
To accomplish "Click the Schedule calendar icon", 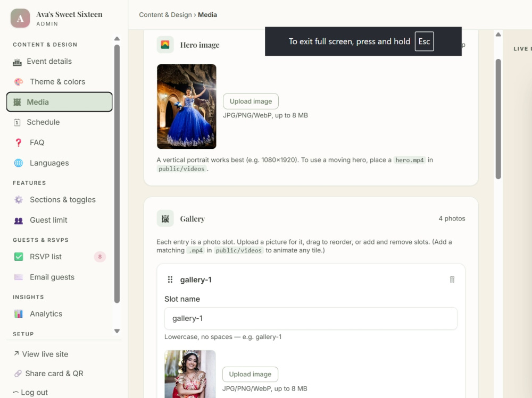I will pyautogui.click(x=18, y=122).
